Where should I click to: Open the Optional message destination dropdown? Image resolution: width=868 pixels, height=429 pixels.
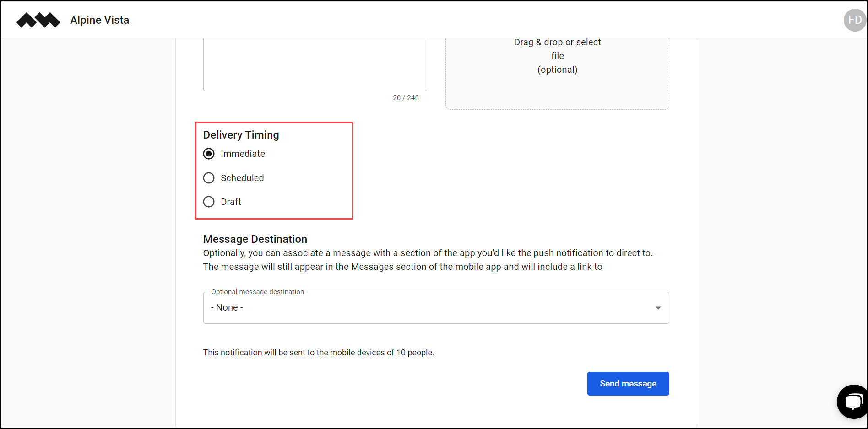[x=435, y=307]
